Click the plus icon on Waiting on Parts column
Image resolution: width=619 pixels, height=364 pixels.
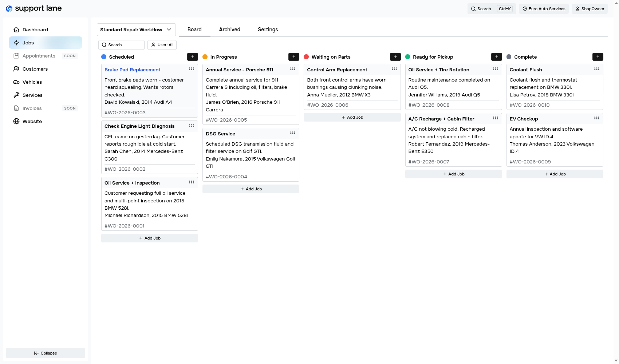pos(395,57)
